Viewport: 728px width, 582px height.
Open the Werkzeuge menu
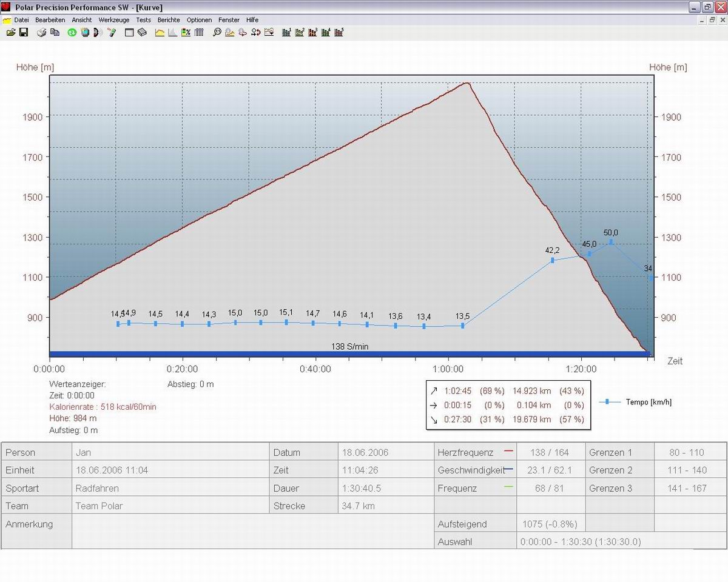(x=113, y=20)
